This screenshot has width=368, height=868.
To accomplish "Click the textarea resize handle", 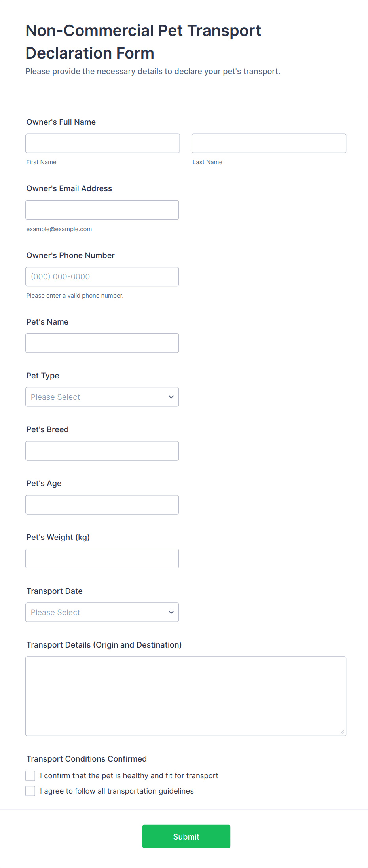I will click(x=342, y=732).
